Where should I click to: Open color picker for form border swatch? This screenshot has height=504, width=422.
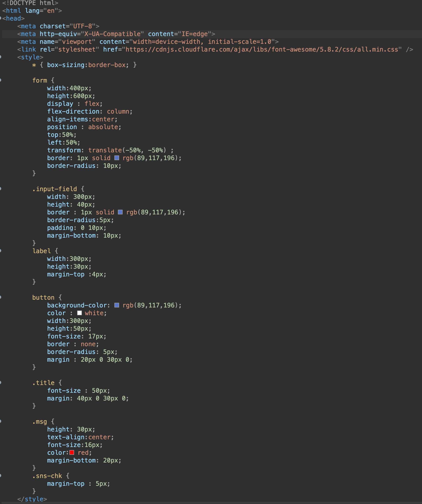coord(117,158)
